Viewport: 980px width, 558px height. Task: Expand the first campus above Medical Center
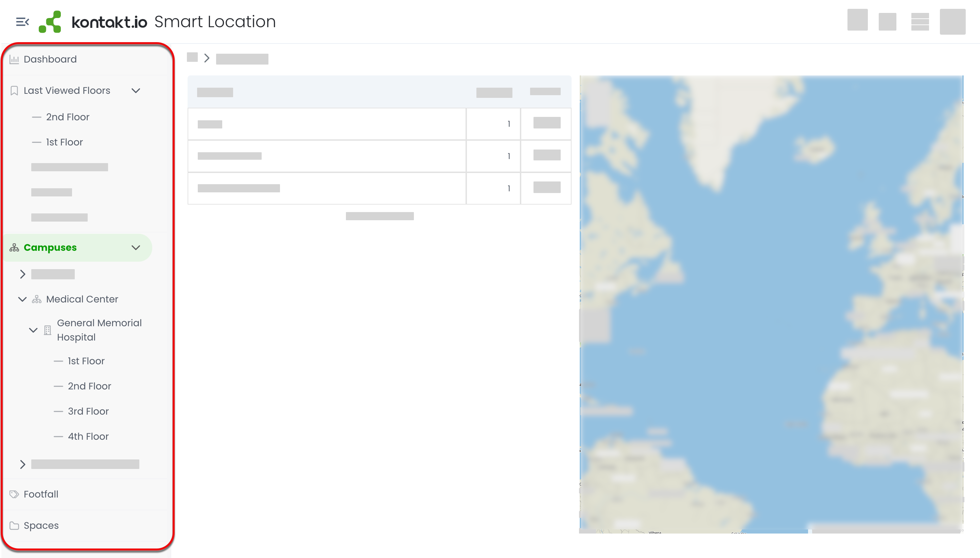click(22, 274)
